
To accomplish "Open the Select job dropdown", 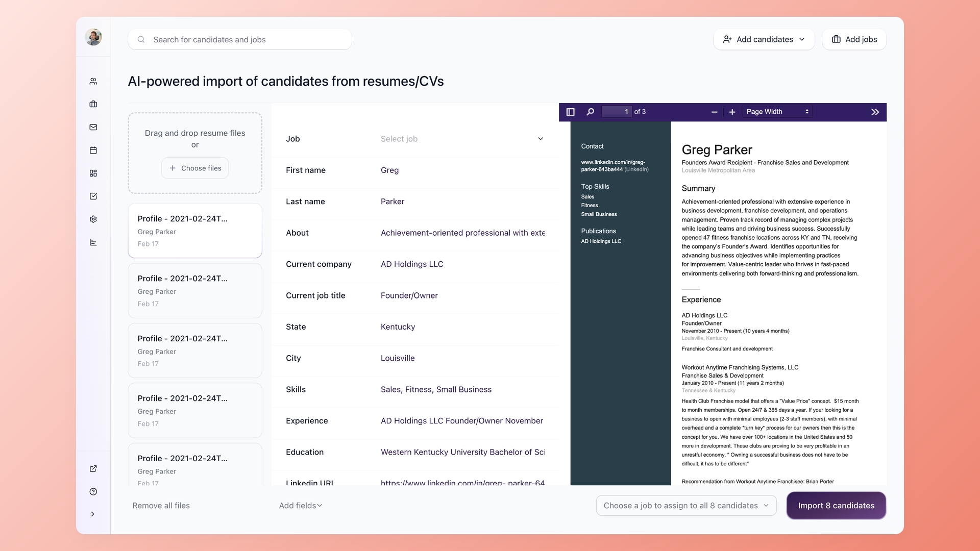I will (462, 139).
